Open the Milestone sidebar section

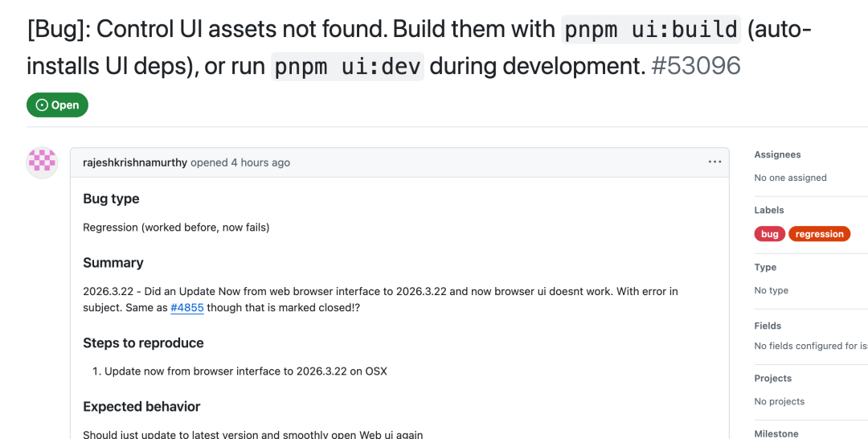tap(776, 433)
